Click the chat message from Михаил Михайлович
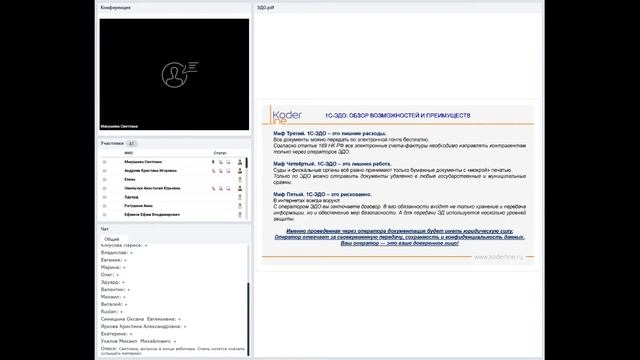 139,341
